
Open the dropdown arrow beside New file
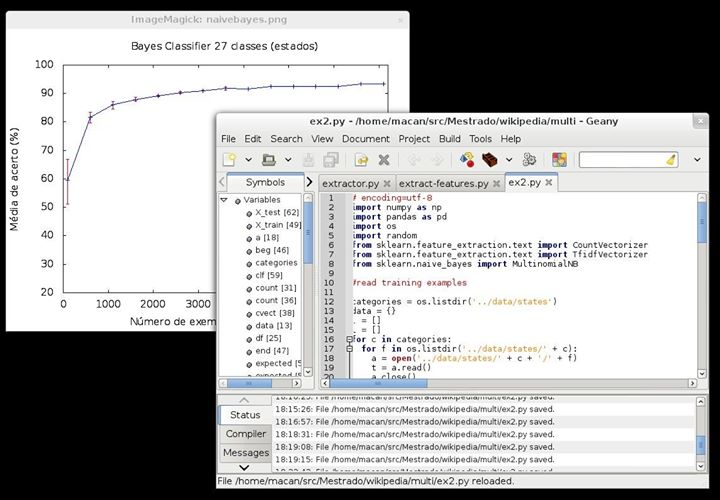coord(248,159)
